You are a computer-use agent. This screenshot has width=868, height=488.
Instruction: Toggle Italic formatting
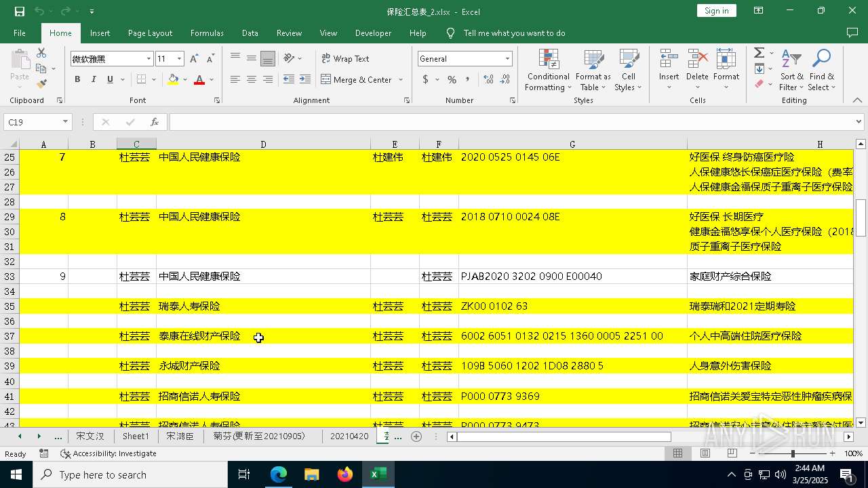click(94, 79)
